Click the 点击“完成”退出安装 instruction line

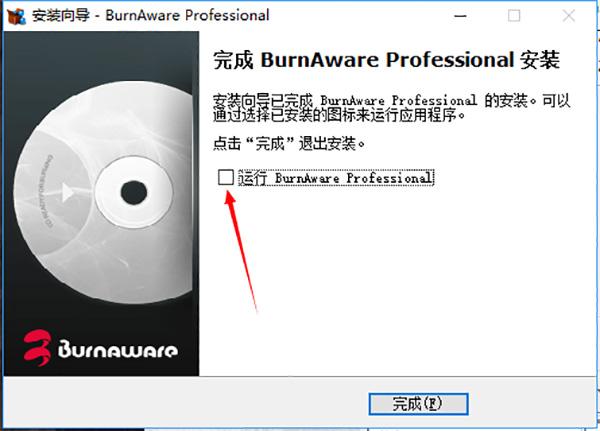(289, 144)
